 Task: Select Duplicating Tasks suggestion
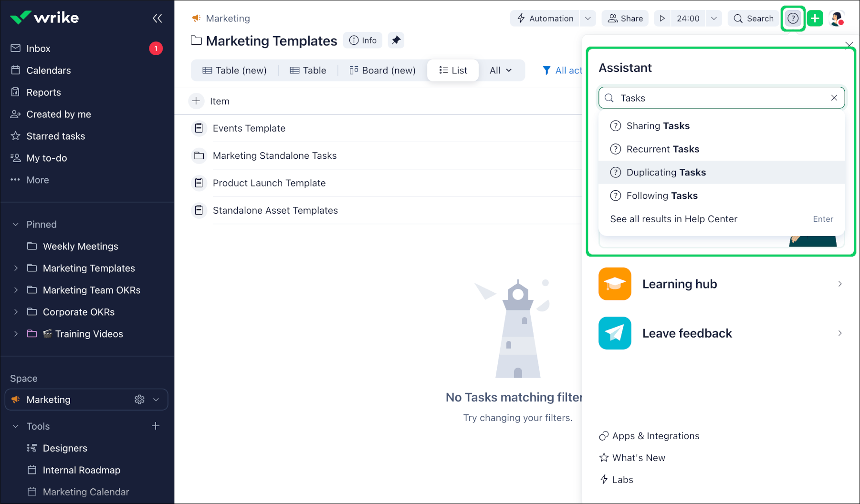click(x=722, y=173)
